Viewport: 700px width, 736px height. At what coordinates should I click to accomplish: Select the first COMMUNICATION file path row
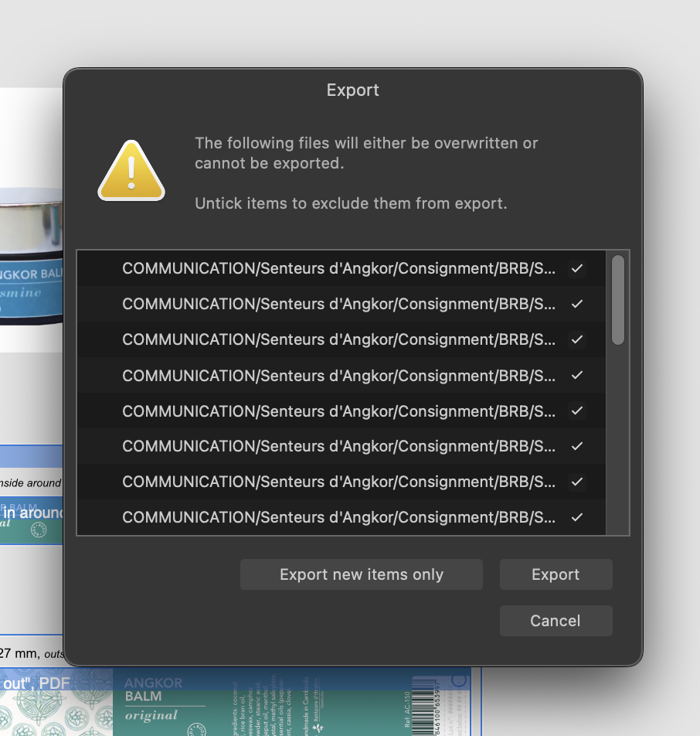[342, 268]
